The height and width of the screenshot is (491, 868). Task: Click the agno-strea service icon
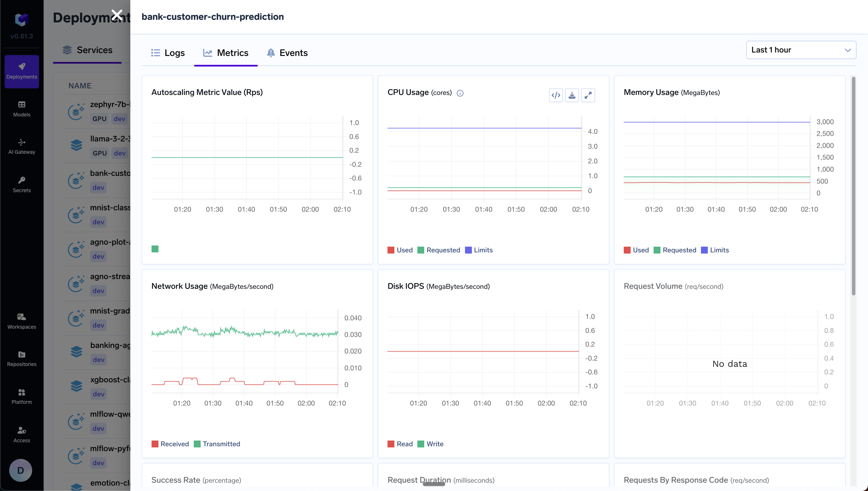pos(76,283)
